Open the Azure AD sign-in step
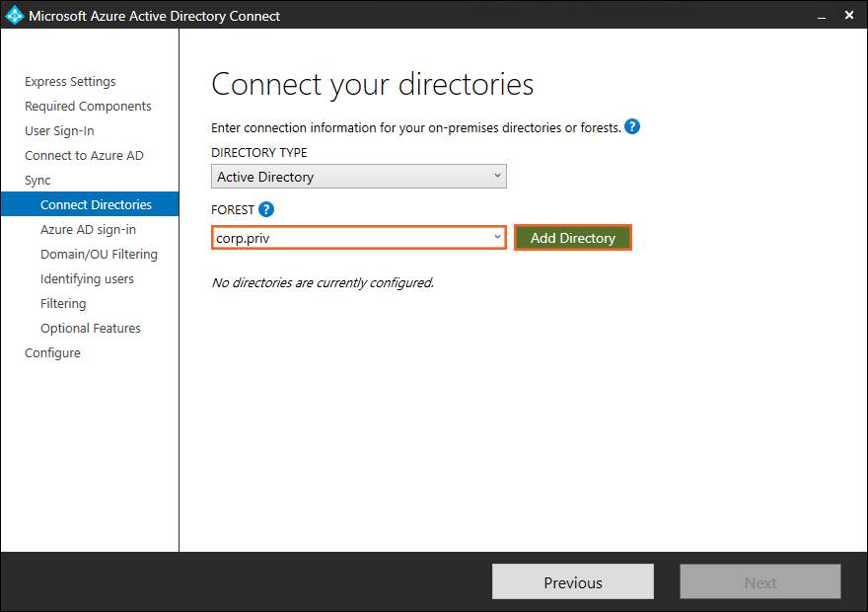This screenshot has height=612, width=868. [x=88, y=230]
